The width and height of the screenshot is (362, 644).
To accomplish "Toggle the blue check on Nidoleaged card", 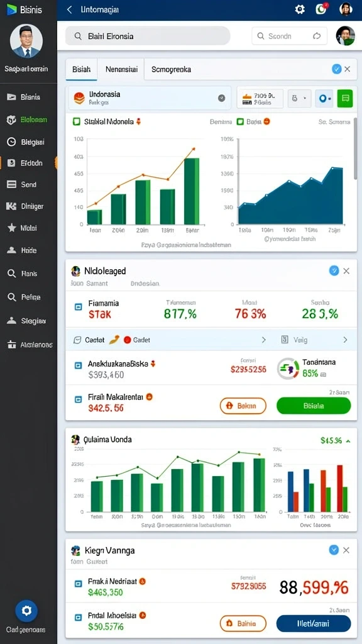I will 334,270.
